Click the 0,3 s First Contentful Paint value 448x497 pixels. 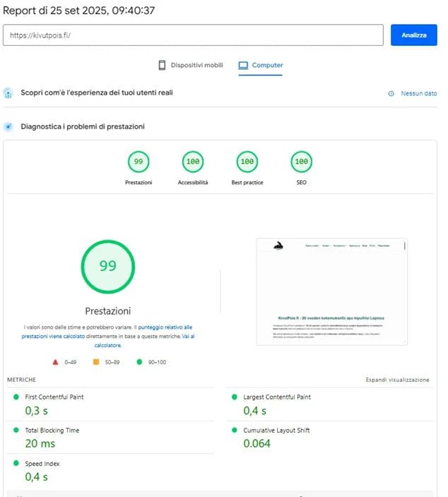[x=37, y=411]
